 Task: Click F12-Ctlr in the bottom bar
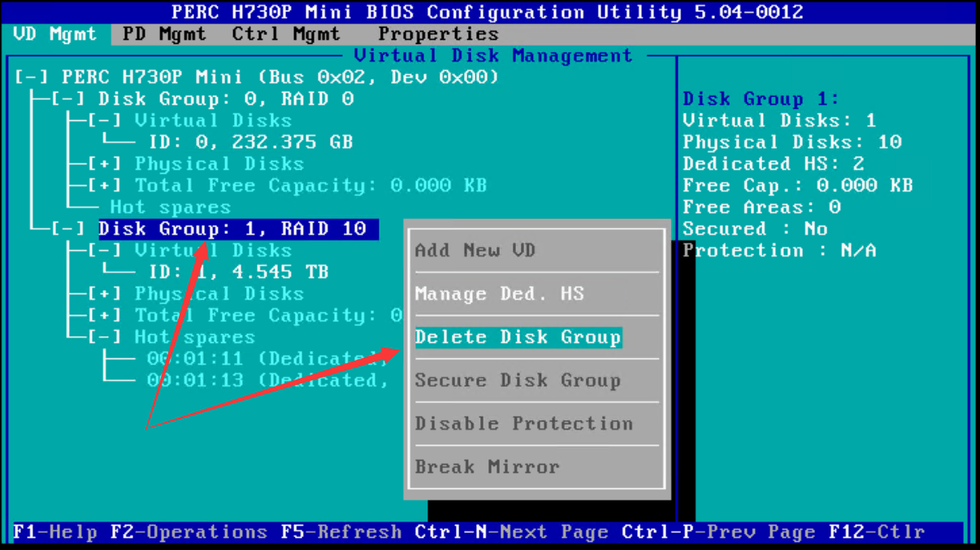click(x=877, y=532)
